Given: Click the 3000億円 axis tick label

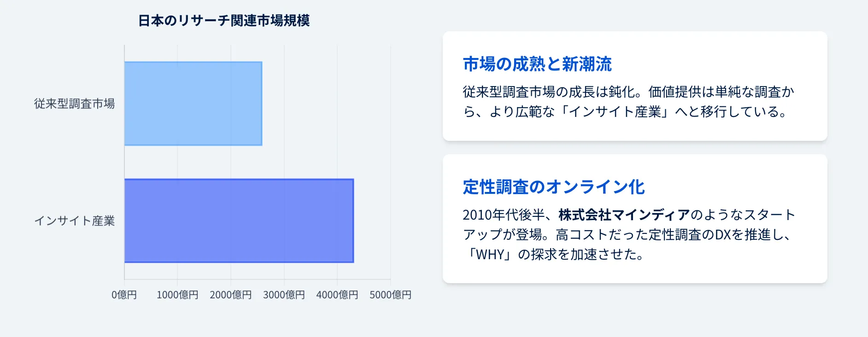Looking at the screenshot, I should (284, 295).
